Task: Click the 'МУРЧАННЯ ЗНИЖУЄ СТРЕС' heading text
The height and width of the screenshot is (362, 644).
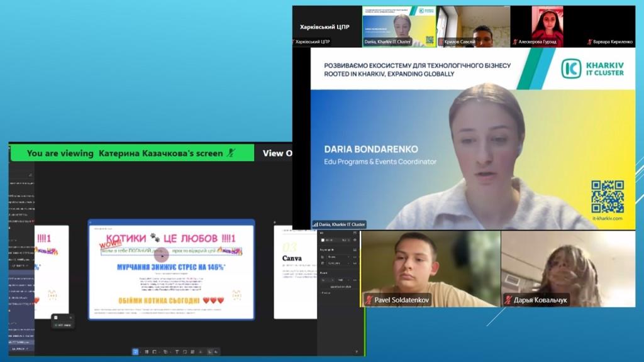Action: [x=171, y=267]
